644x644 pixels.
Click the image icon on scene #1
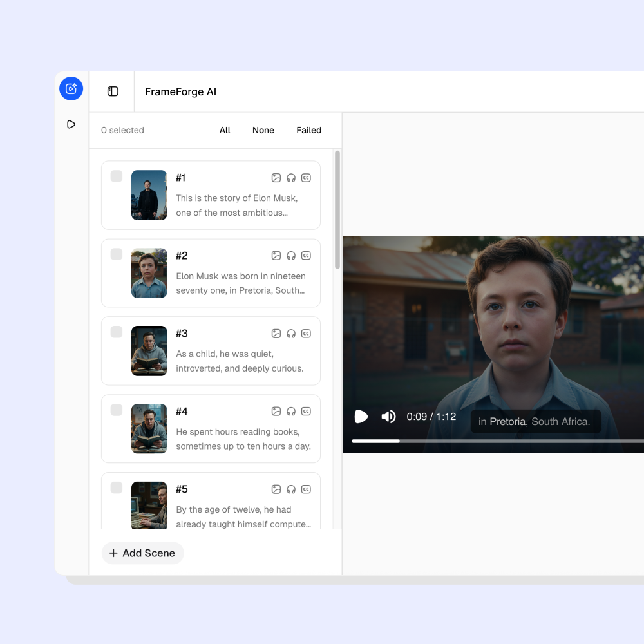pyautogui.click(x=276, y=178)
